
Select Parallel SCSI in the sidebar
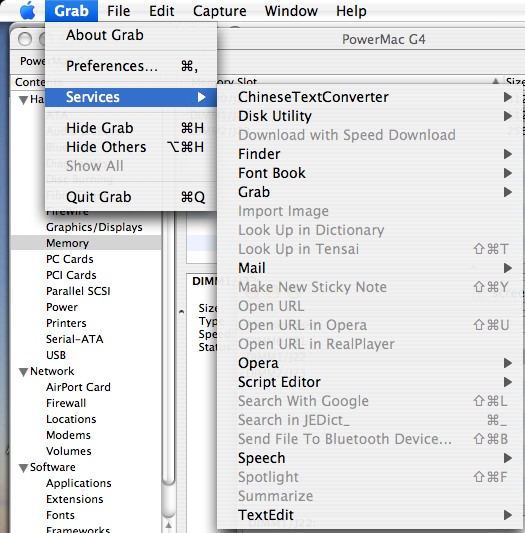(78, 291)
